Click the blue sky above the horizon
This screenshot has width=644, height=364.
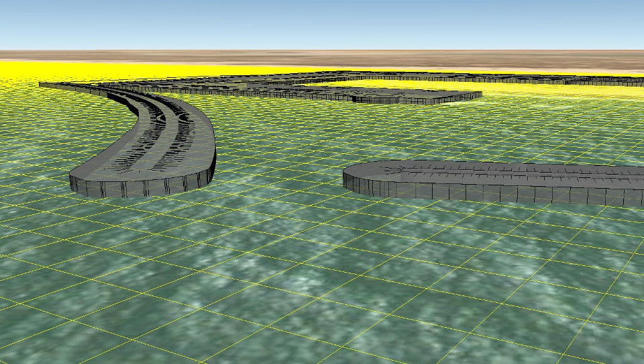click(322, 24)
